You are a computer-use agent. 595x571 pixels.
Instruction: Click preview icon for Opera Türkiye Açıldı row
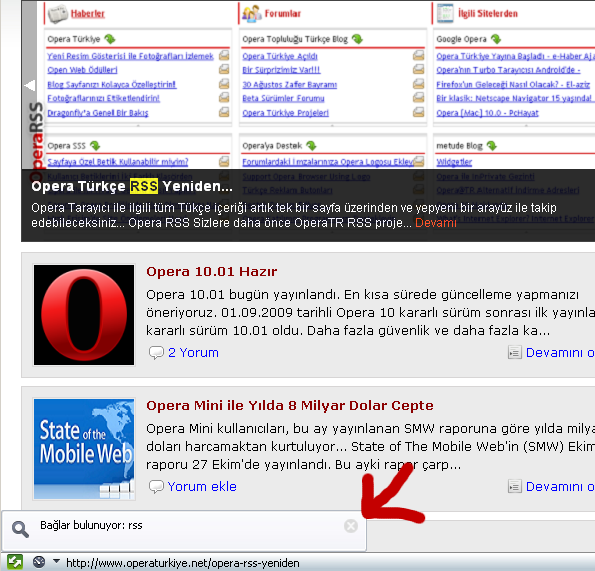click(419, 55)
